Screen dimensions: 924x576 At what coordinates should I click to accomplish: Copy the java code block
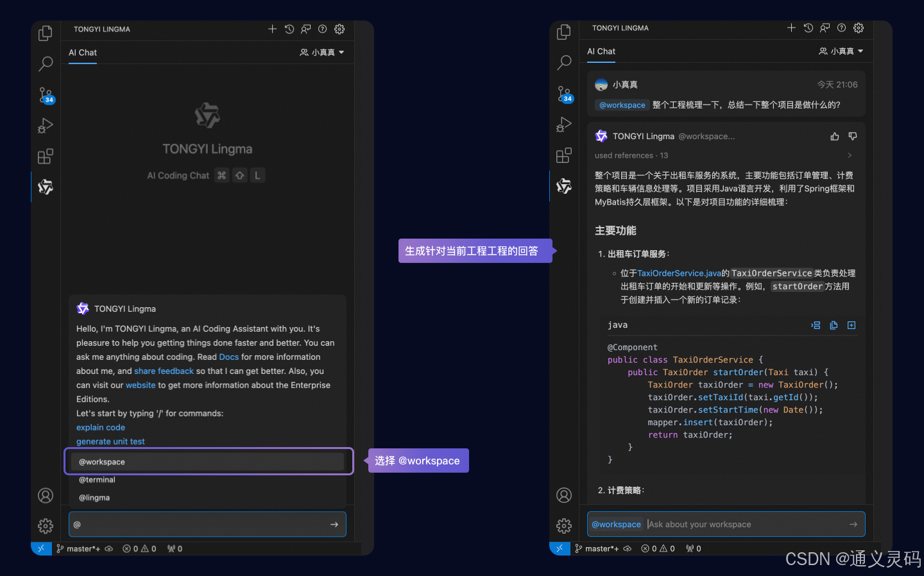click(834, 325)
